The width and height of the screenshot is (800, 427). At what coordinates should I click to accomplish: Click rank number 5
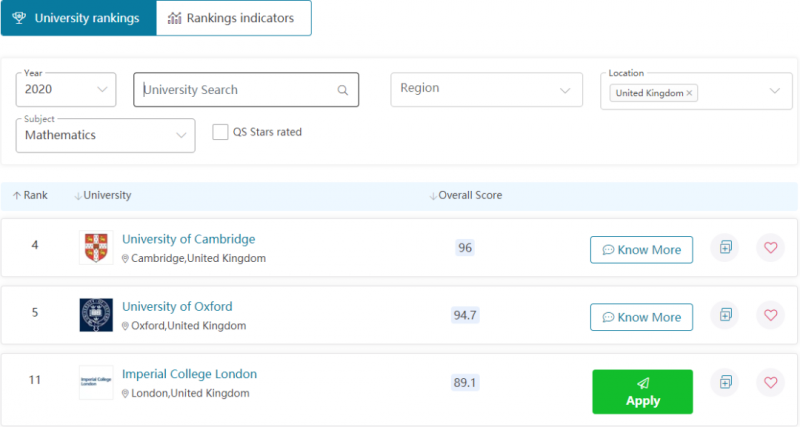(x=35, y=312)
